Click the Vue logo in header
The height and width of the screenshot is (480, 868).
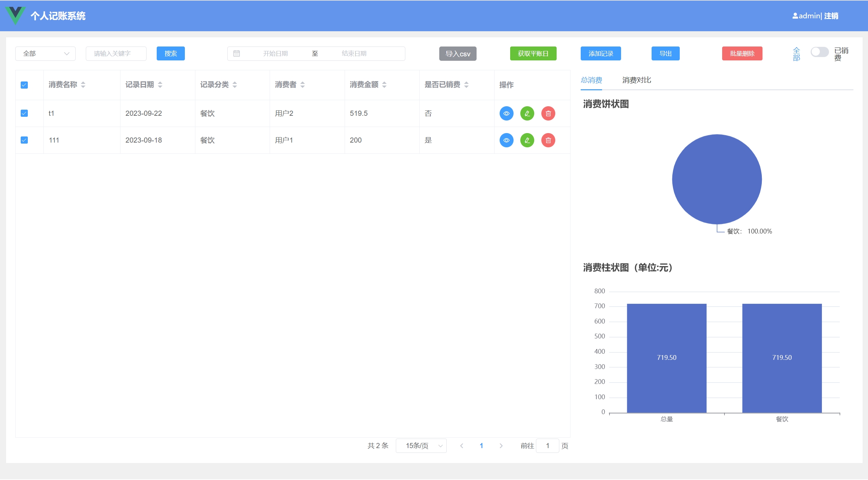coord(15,15)
